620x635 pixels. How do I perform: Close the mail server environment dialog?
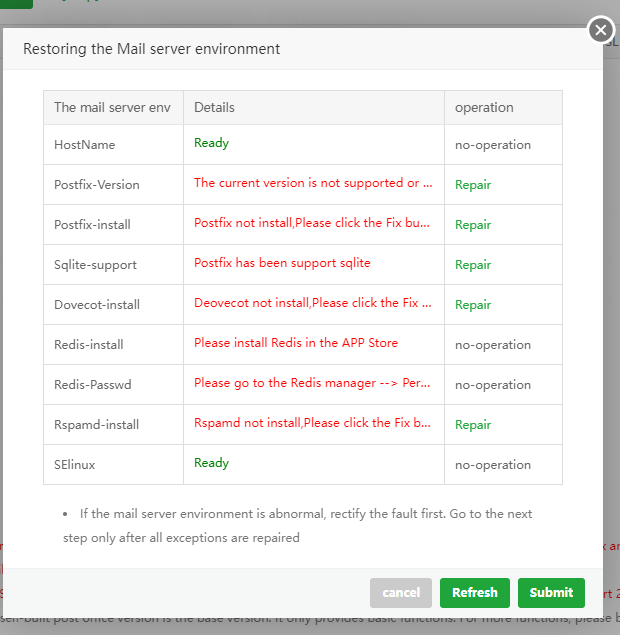[601, 30]
